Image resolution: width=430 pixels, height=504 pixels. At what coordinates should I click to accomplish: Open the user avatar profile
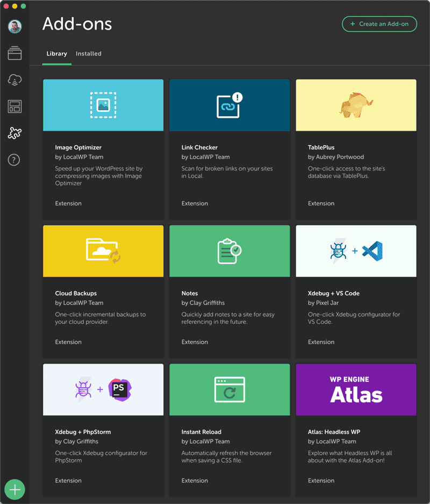click(x=15, y=26)
